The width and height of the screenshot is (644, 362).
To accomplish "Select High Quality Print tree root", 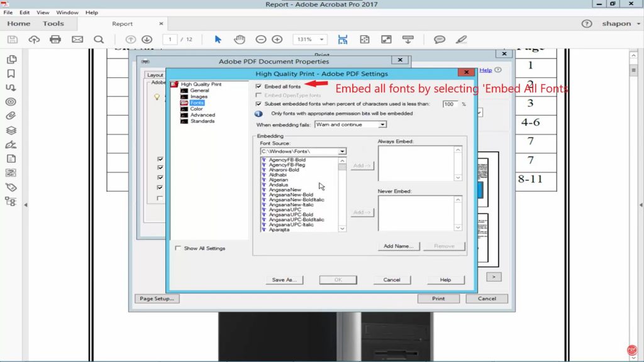I will tap(201, 84).
